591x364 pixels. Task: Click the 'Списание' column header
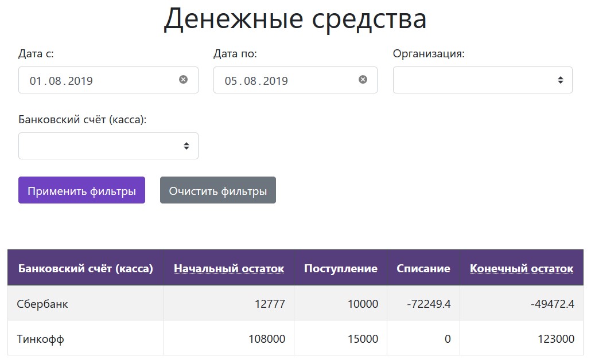tap(423, 268)
